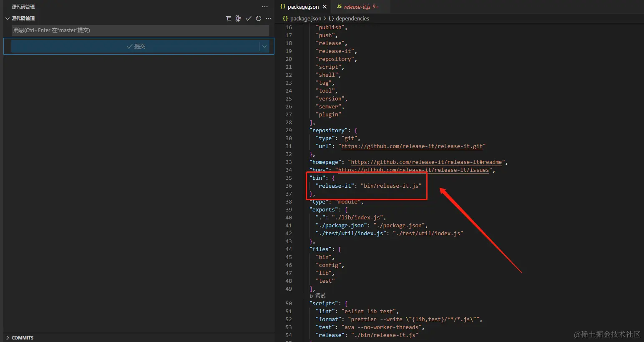This screenshot has height=342, width=644.
Task: Switch source control changes to tree view
Action: click(229, 18)
